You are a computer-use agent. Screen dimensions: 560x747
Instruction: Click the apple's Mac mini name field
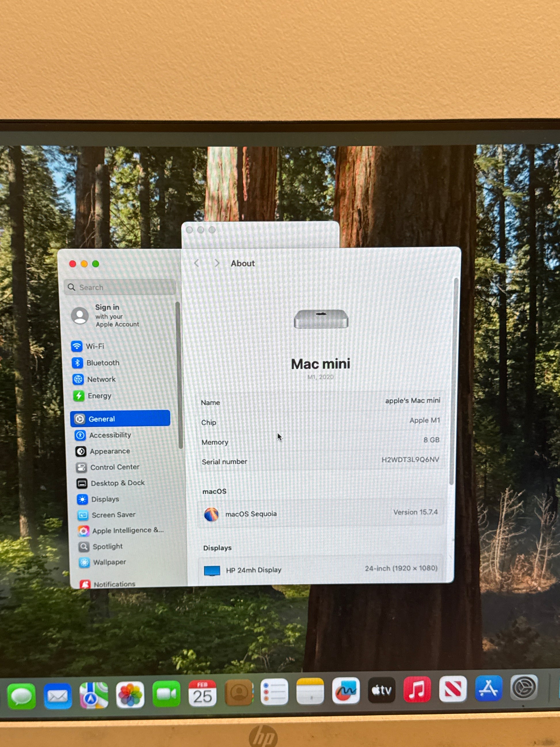tap(412, 400)
